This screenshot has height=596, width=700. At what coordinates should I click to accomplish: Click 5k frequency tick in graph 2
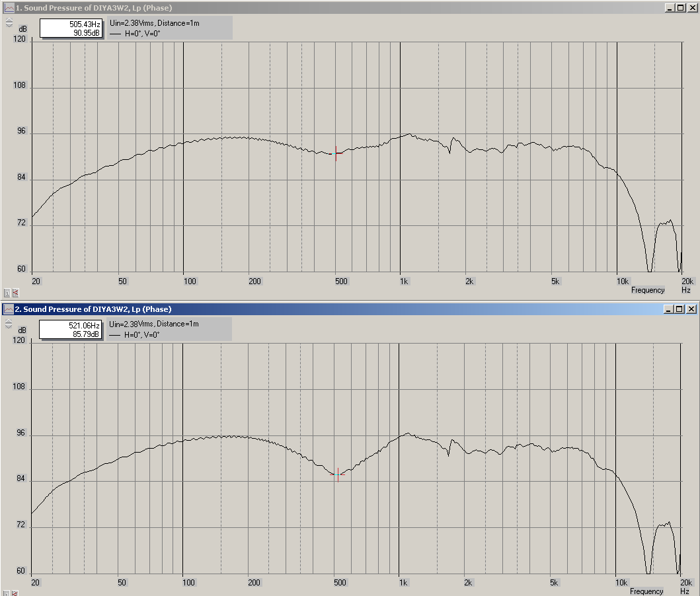[554, 583]
